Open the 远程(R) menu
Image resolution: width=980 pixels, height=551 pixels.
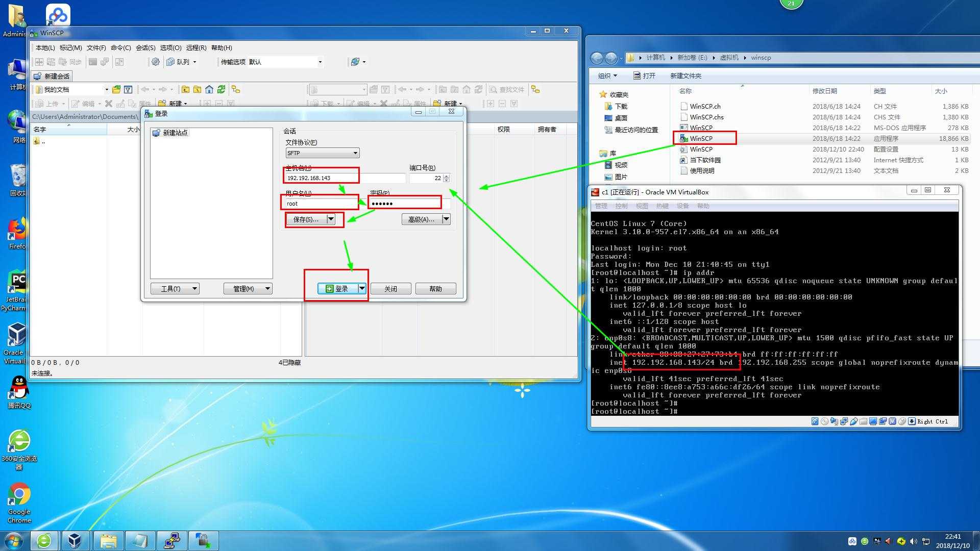[196, 47]
